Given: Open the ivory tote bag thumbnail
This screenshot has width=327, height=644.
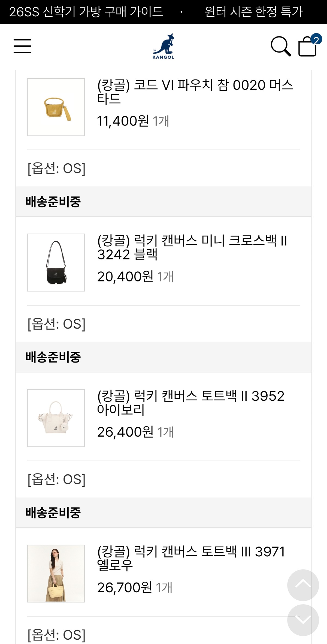Looking at the screenshot, I should click(56, 418).
